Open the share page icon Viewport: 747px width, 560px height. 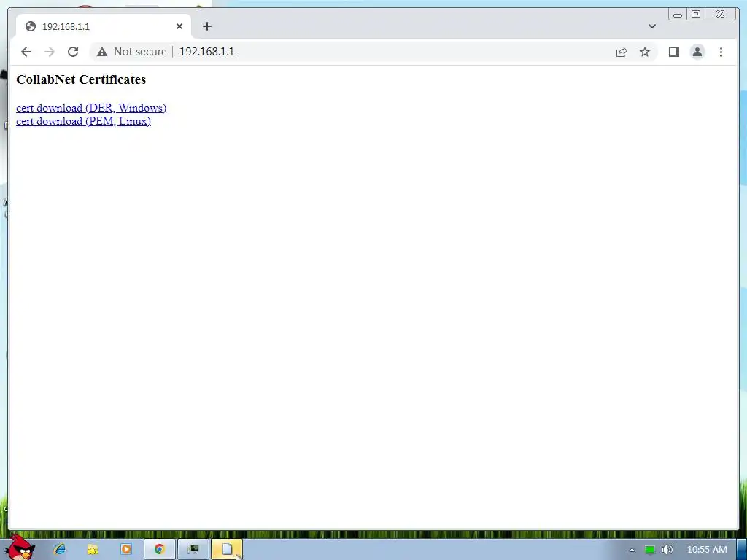(x=622, y=52)
